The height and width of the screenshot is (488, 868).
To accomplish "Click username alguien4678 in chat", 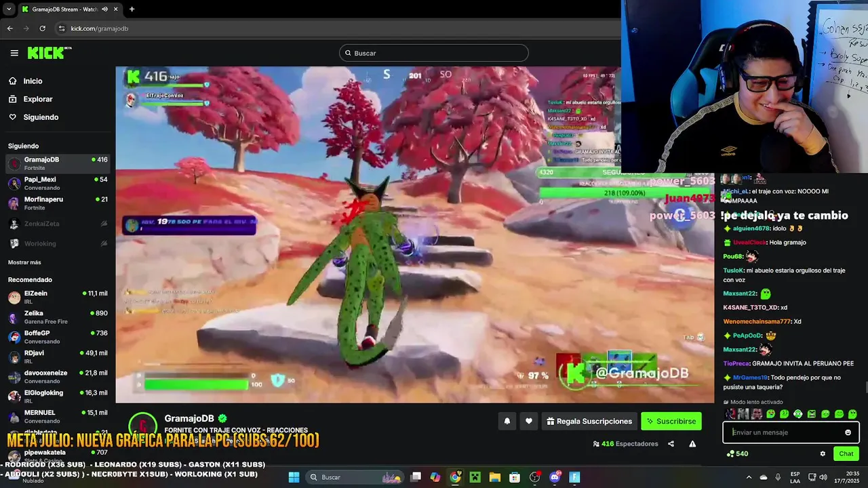I will click(x=751, y=228).
